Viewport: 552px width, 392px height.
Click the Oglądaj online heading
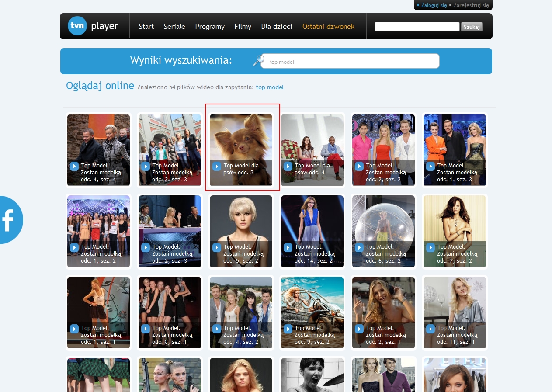click(x=100, y=86)
